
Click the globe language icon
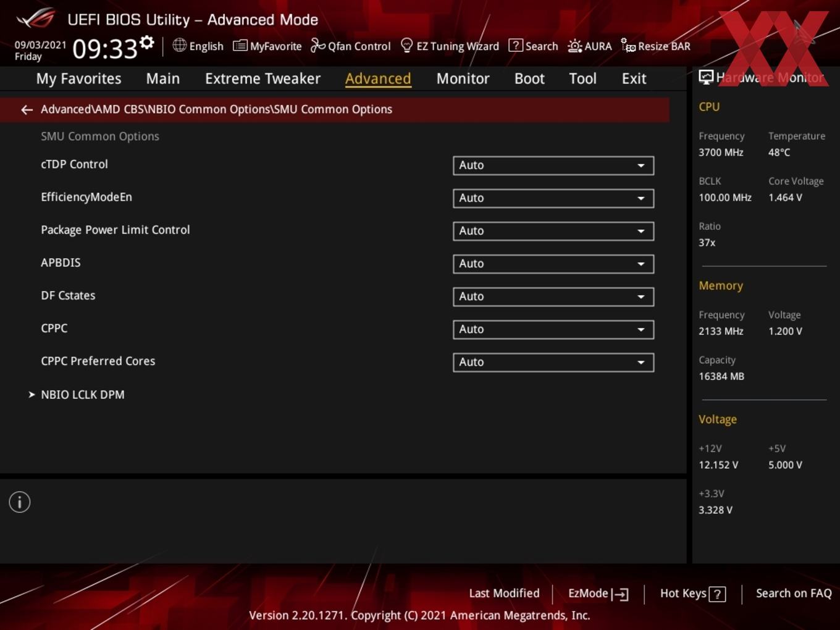click(179, 45)
